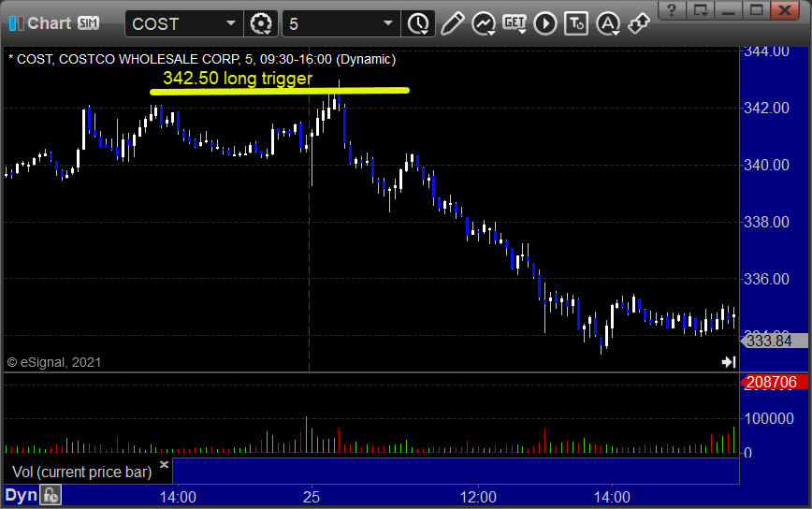This screenshot has height=509, width=812.
Task: Expand the COST symbol dropdown
Action: [x=231, y=23]
